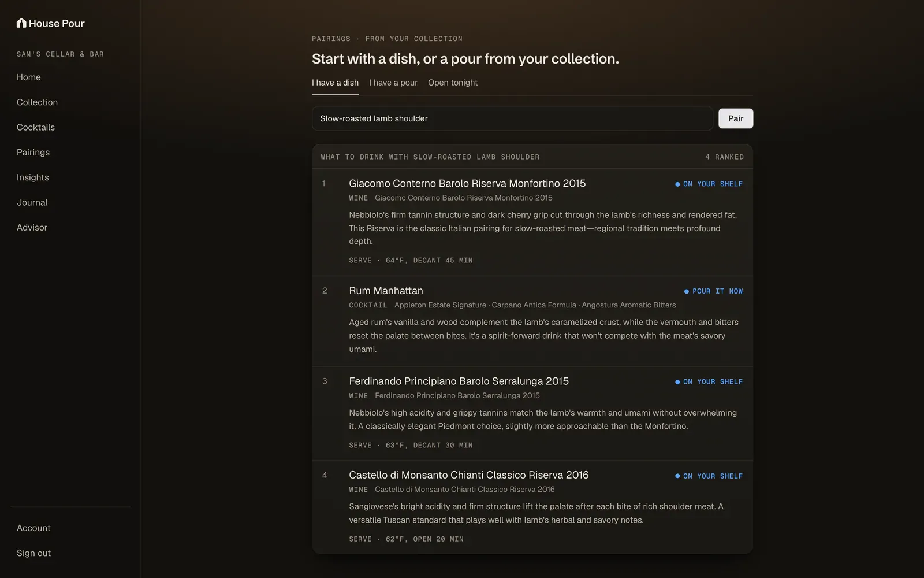Select Giacomo Conterno Barolo Riserva Monfortino 2015 title
924x578 pixels.
click(x=467, y=183)
